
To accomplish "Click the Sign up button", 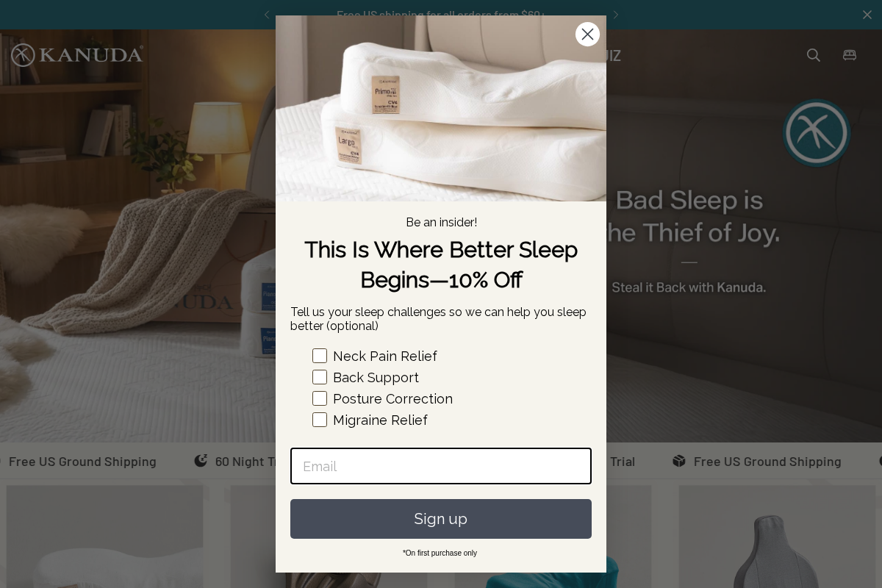I will point(441,519).
